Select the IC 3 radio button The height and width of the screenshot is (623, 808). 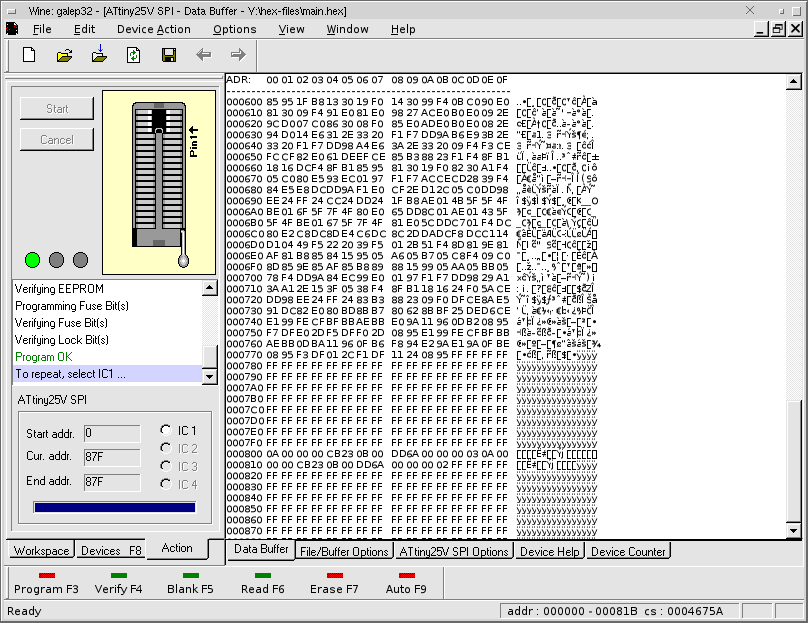[166, 466]
